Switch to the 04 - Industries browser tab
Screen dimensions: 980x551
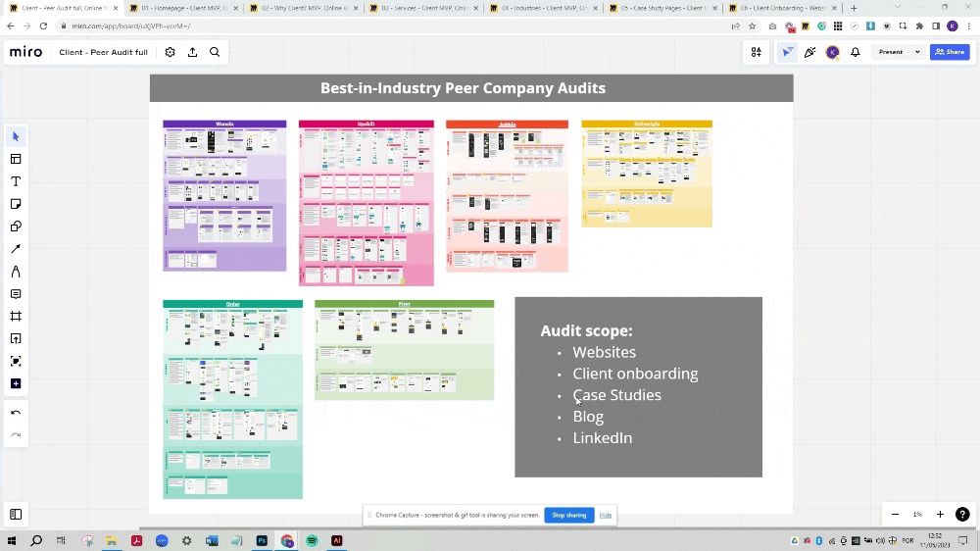click(x=544, y=8)
